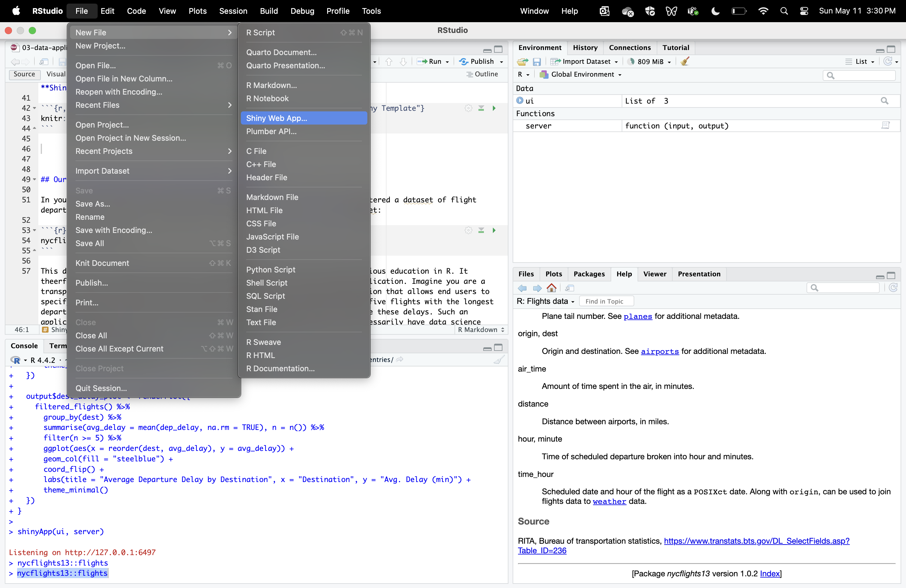The image size is (906, 588).
Task: Switch editor to Visual mode
Action: coord(56,74)
